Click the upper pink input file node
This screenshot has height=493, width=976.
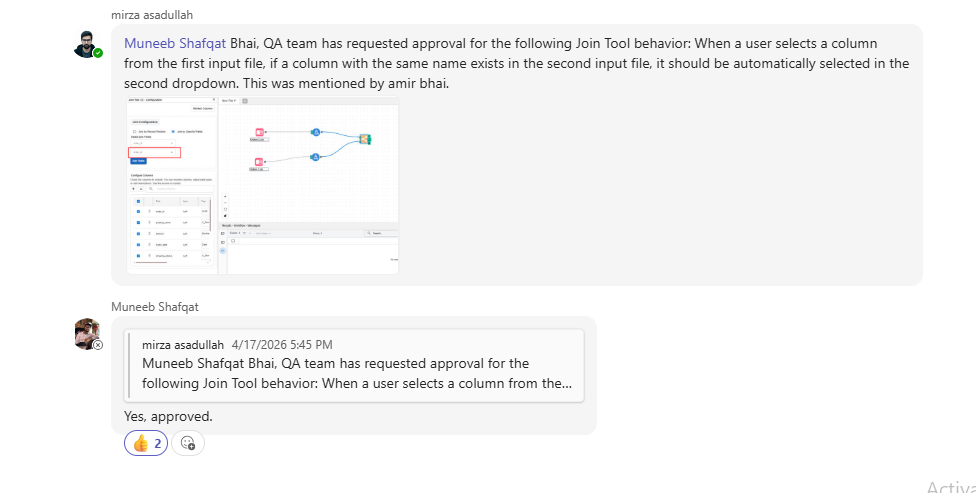(259, 132)
